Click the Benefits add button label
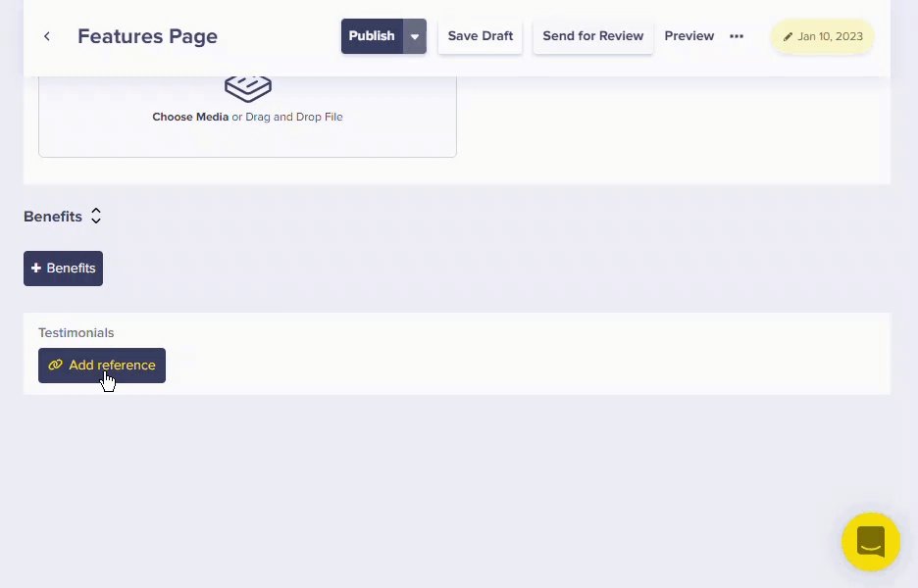 [72, 269]
